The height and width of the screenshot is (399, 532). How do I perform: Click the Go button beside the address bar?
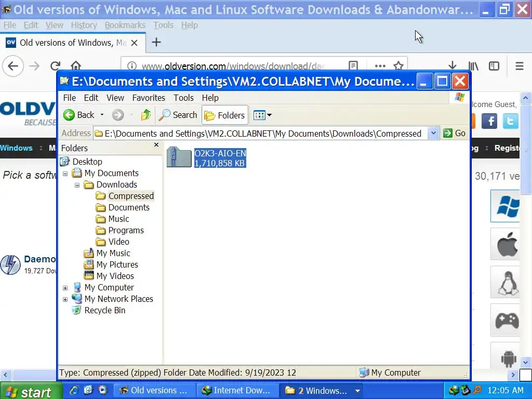[x=455, y=134]
